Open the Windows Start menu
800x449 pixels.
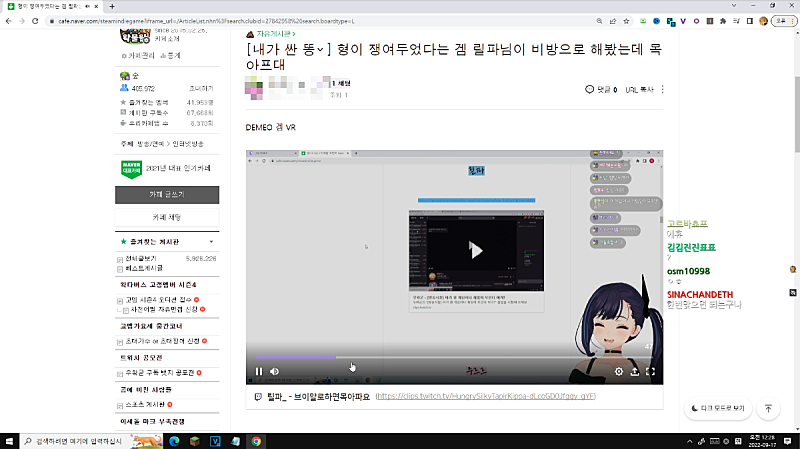(x=9, y=441)
